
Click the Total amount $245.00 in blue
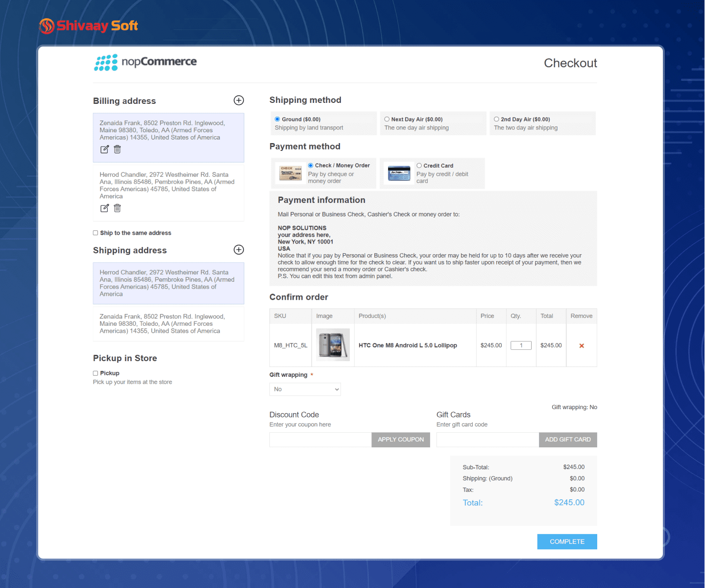569,503
